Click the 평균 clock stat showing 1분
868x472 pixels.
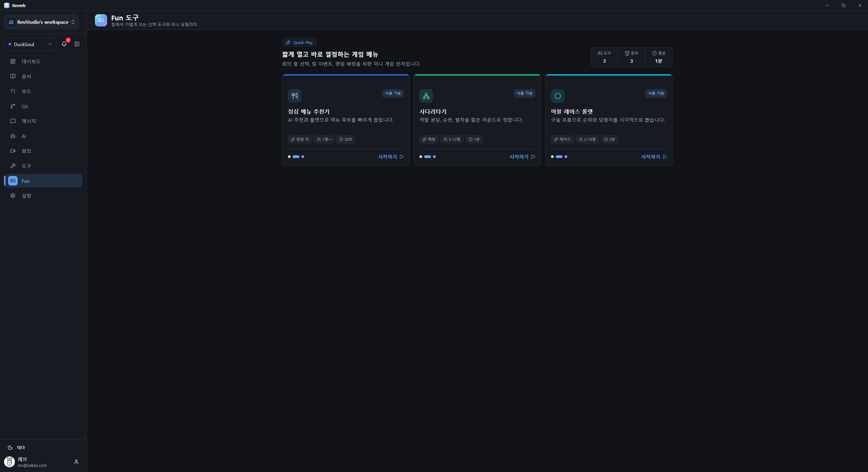pyautogui.click(x=658, y=57)
